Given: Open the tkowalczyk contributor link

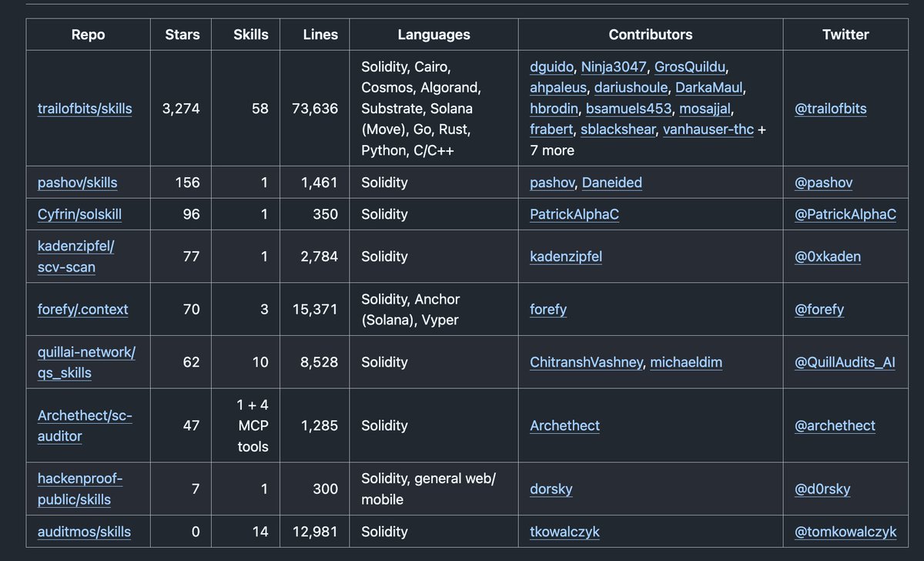Looking at the screenshot, I should (565, 532).
